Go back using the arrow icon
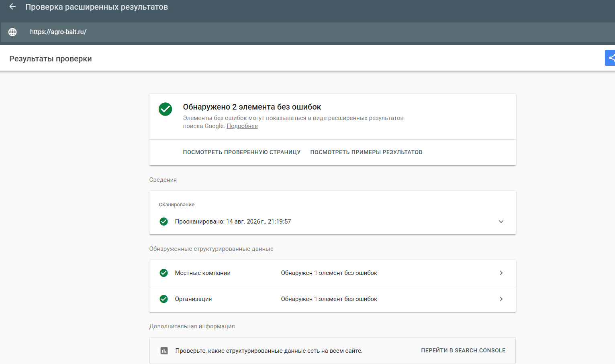The image size is (615, 364). tap(12, 7)
